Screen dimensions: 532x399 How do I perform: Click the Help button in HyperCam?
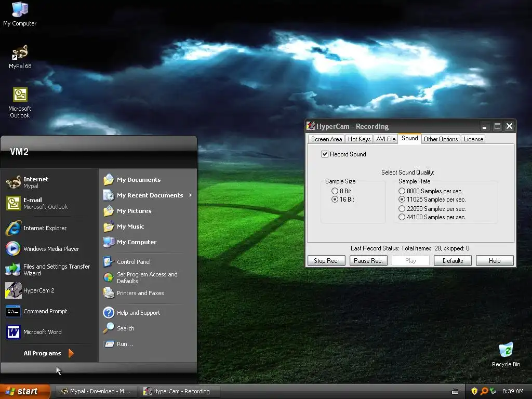tap(495, 261)
